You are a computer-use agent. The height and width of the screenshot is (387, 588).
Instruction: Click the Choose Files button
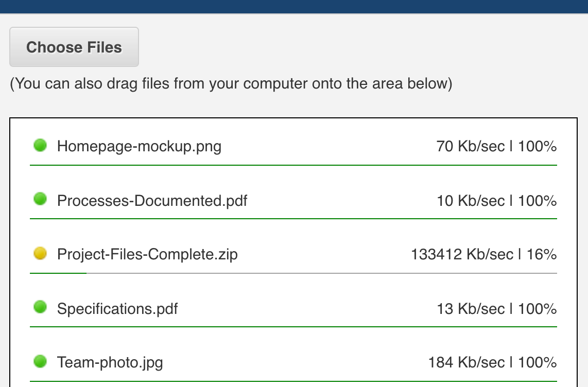(74, 47)
